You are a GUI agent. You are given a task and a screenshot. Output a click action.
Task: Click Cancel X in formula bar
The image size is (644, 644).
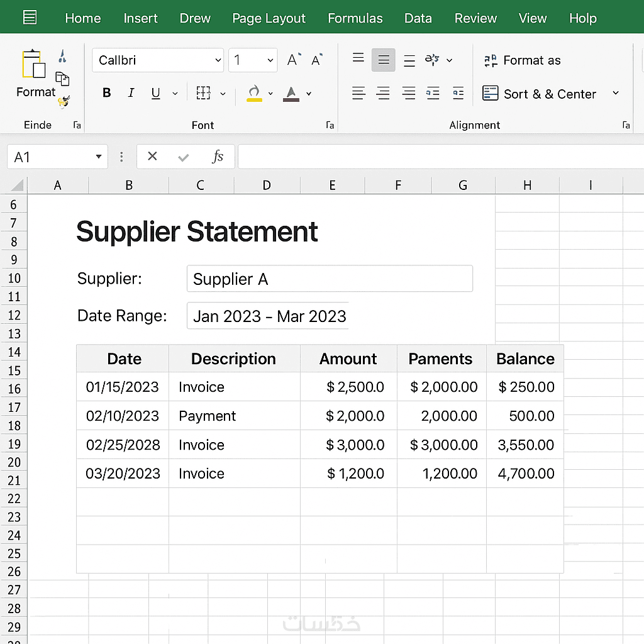tap(152, 156)
